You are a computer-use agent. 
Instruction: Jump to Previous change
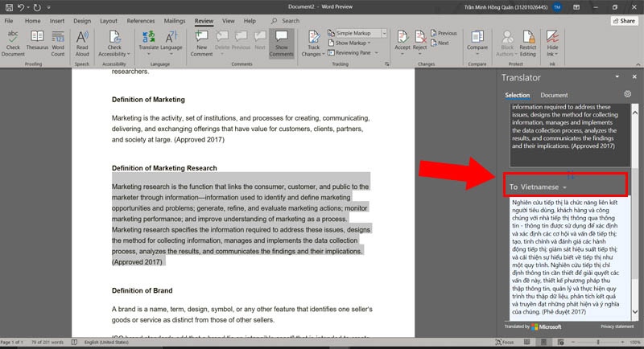444,33
